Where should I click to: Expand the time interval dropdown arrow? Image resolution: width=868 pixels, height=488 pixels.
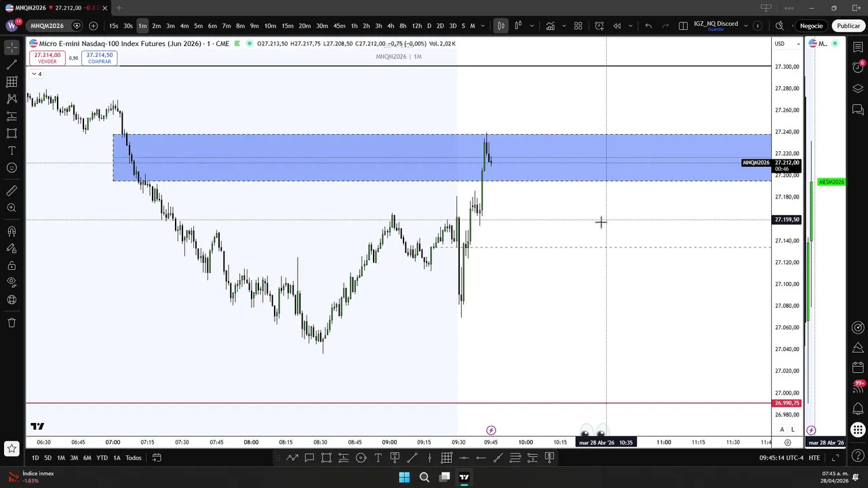(x=483, y=26)
